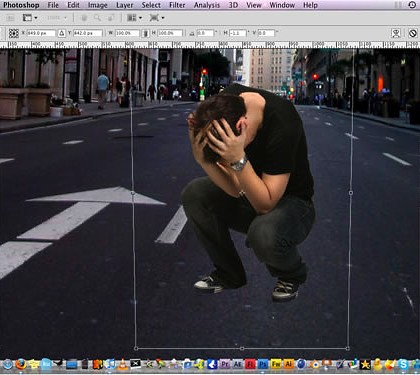This screenshot has width=420, height=375.
Task: Select the Rotate View tool
Action: 111,18
